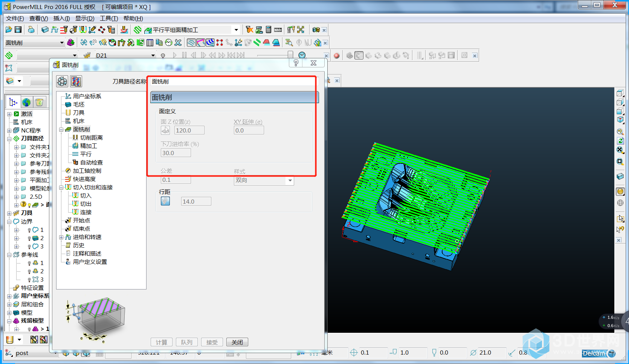This screenshot has width=629, height=364.
Task: Open the recycle bin tab
Action: (x=39, y=102)
